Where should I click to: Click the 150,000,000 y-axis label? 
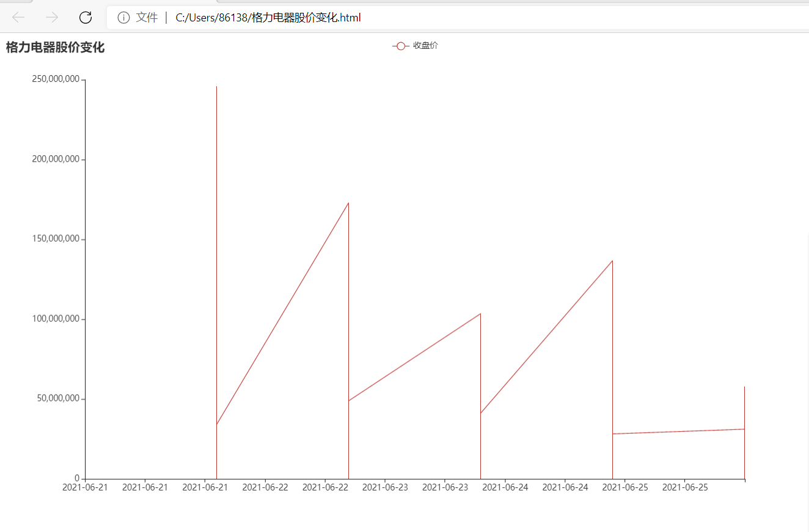(56, 239)
